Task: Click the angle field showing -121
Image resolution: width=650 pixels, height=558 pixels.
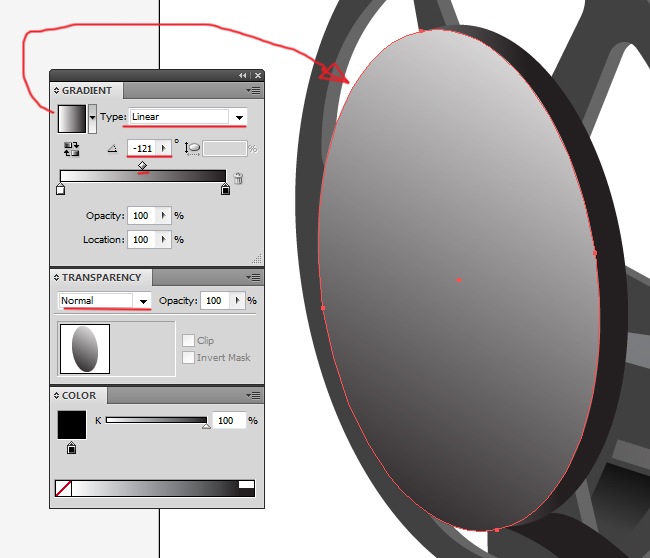Action: (x=141, y=148)
